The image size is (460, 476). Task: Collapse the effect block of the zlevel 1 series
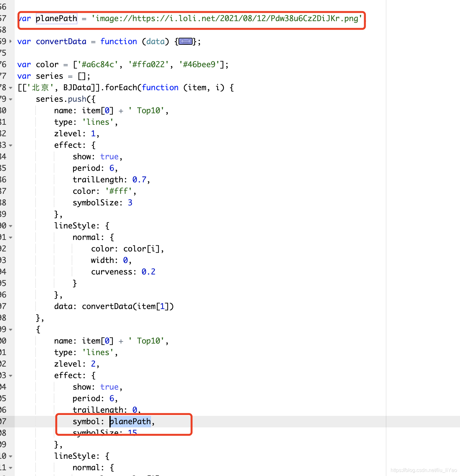[11, 146]
